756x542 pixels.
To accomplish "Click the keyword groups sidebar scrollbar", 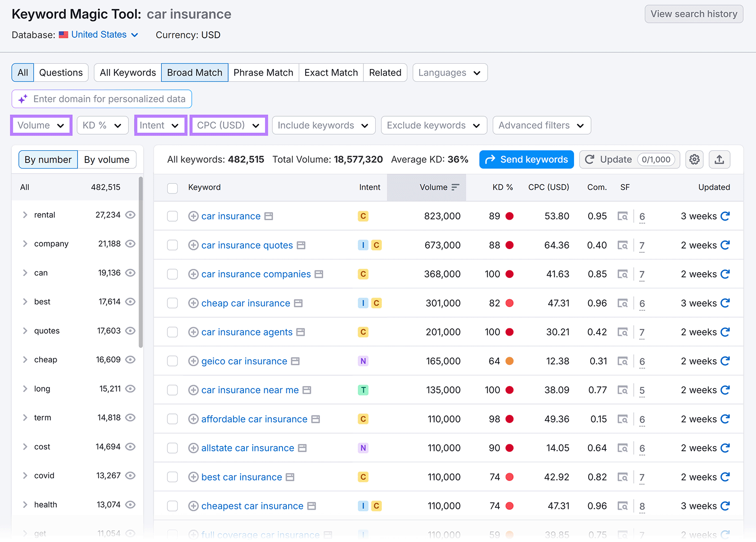I will 141,262.
